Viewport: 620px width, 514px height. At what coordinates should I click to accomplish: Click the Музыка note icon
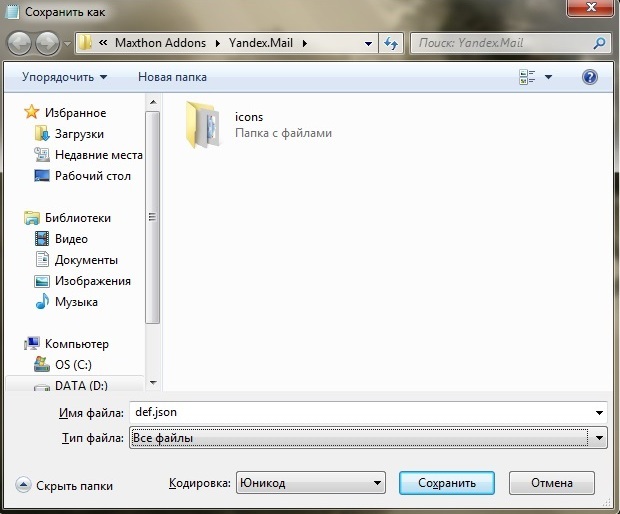point(42,301)
